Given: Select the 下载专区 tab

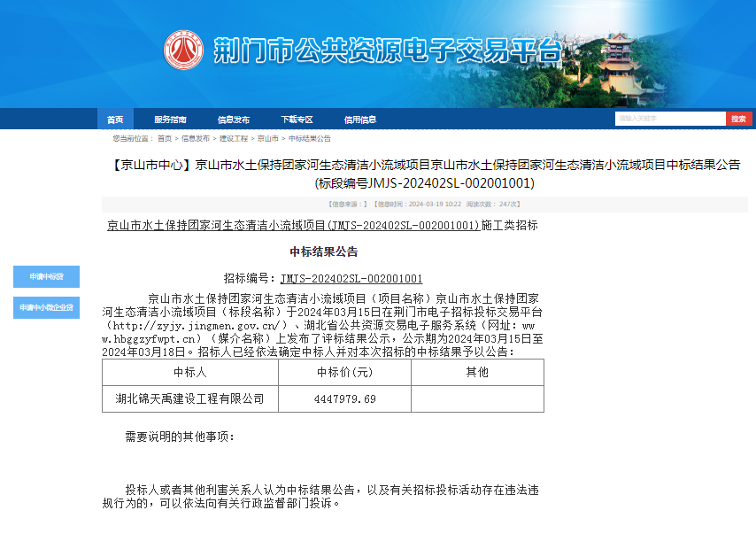Looking at the screenshot, I should click(x=297, y=119).
